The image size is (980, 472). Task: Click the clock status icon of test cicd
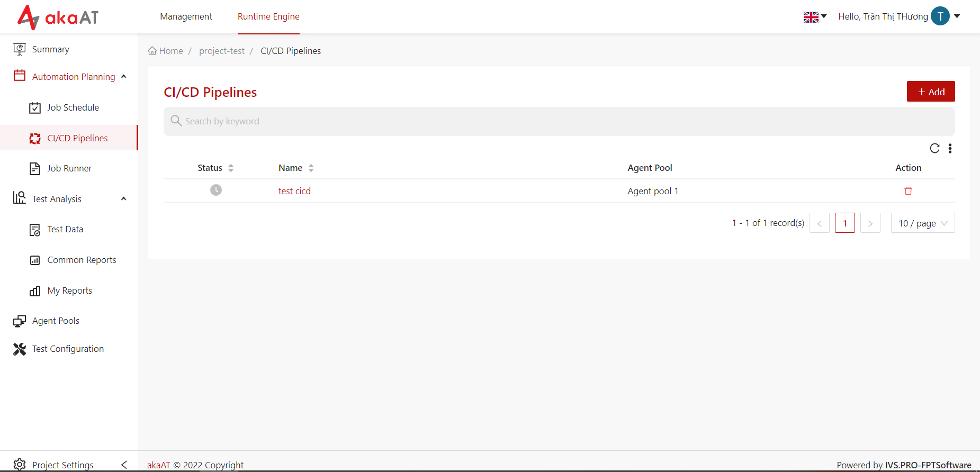click(x=216, y=190)
